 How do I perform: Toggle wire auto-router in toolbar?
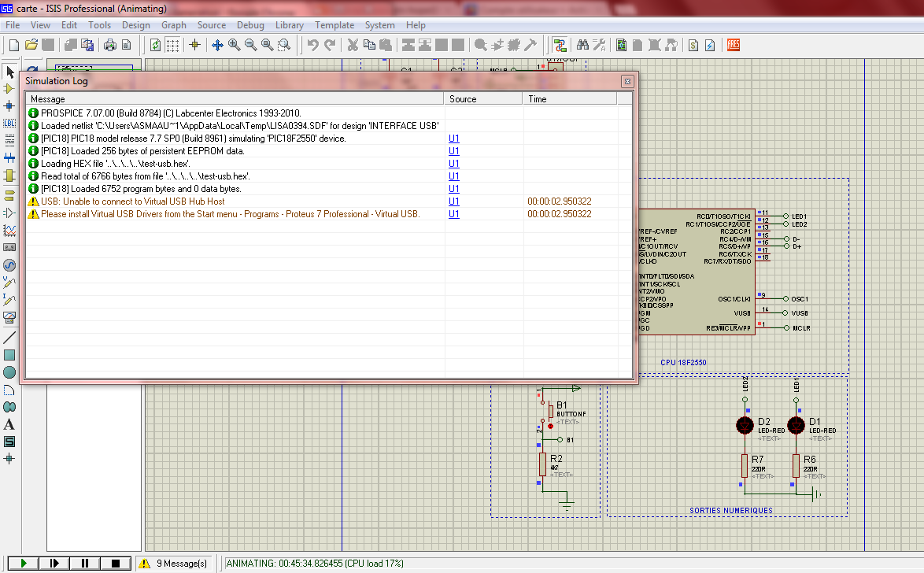tap(560, 45)
